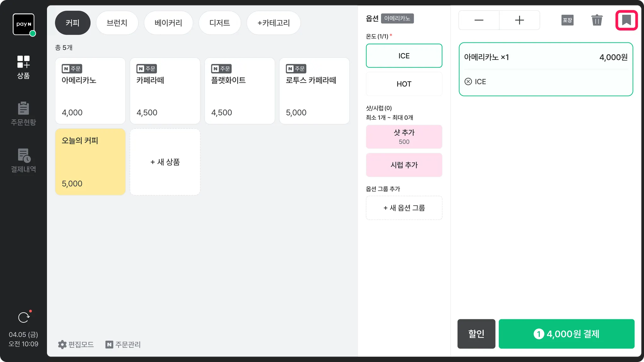Open 주문현황 order status in sidebar
The height and width of the screenshot is (362, 644).
[23, 113]
